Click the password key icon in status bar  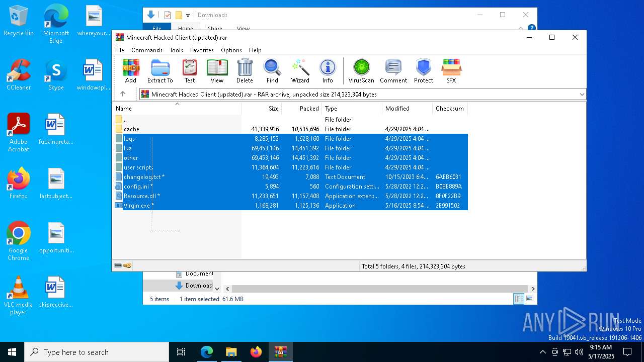pyautogui.click(x=127, y=266)
